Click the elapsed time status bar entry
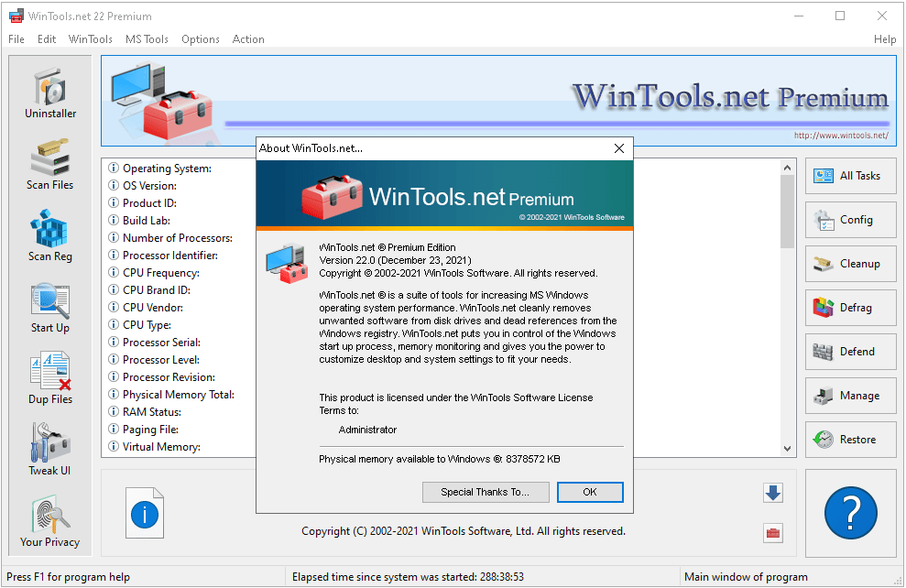 pos(408,576)
